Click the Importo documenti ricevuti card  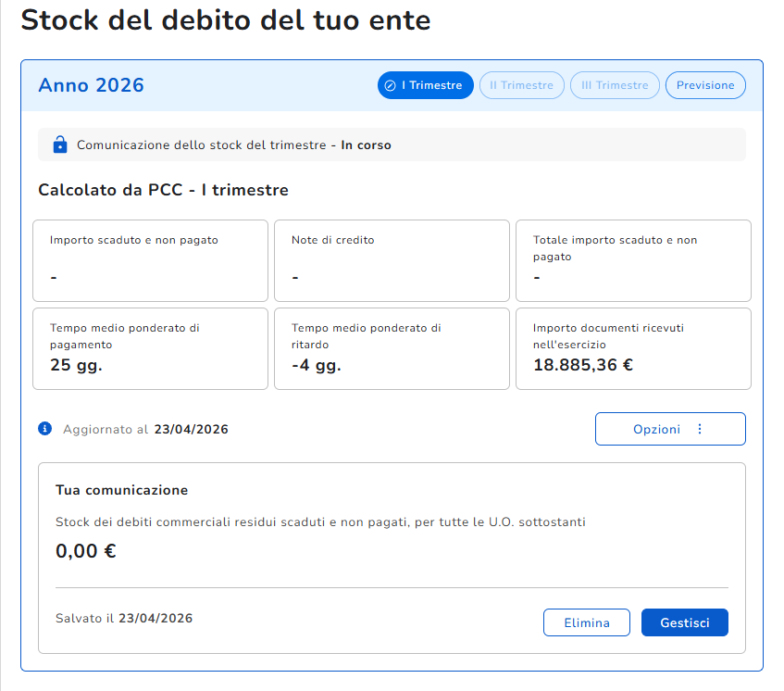click(x=633, y=349)
